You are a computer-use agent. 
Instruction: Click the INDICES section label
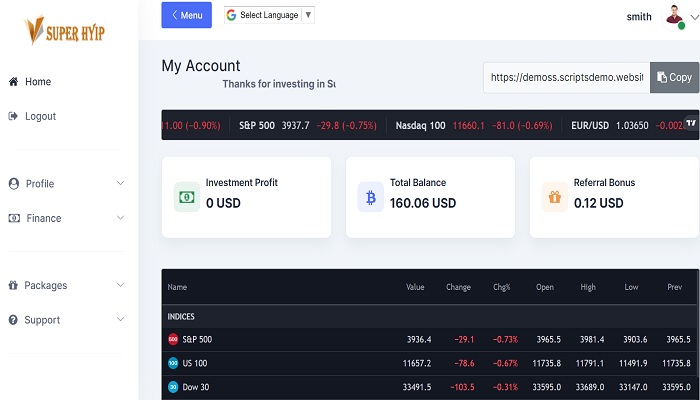[x=181, y=317]
